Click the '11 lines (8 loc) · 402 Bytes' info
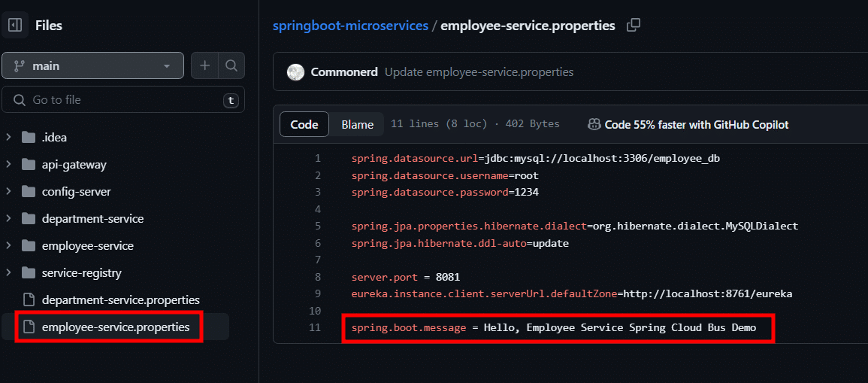This screenshot has height=383, width=868. click(x=475, y=124)
